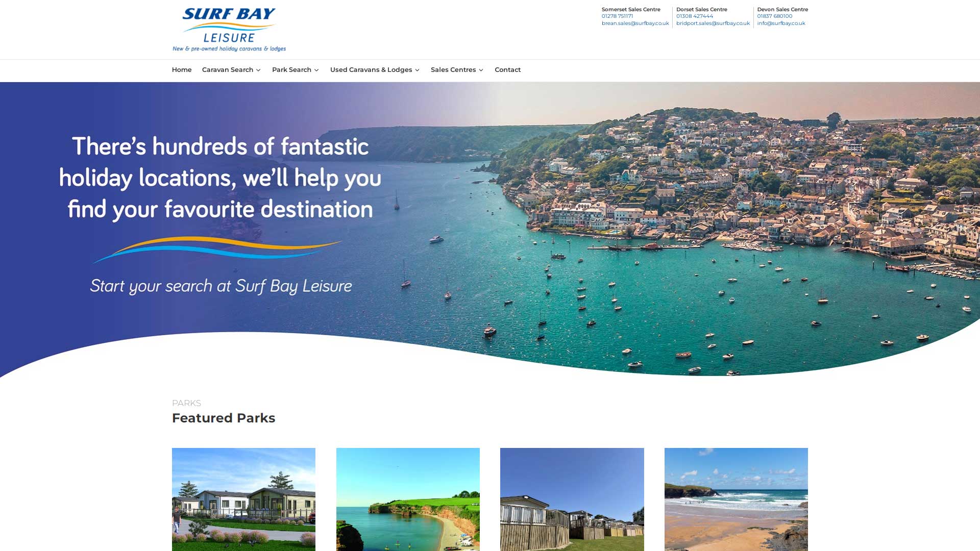Click the fourth featured park beach thumbnail
This screenshot has height=551, width=980.
[736, 499]
